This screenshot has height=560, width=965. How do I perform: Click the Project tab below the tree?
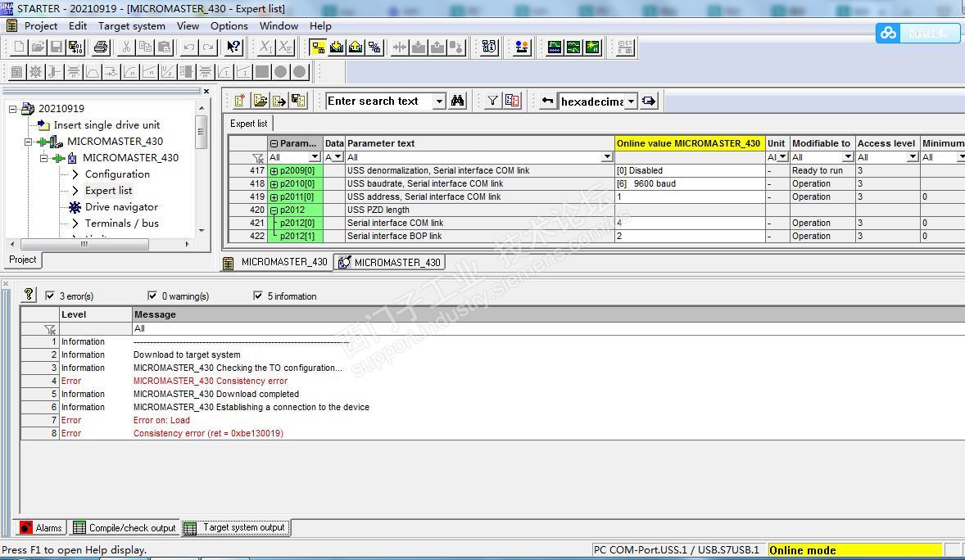pyautogui.click(x=23, y=260)
